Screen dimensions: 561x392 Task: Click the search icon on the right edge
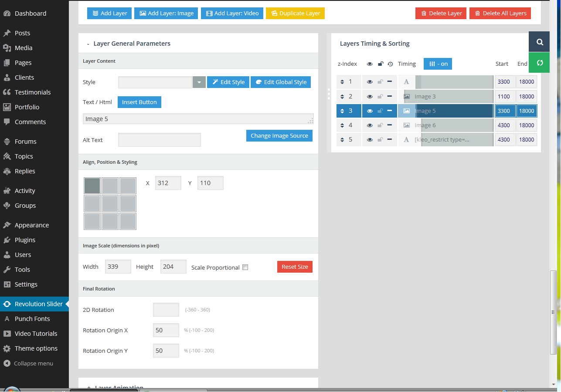coord(540,42)
